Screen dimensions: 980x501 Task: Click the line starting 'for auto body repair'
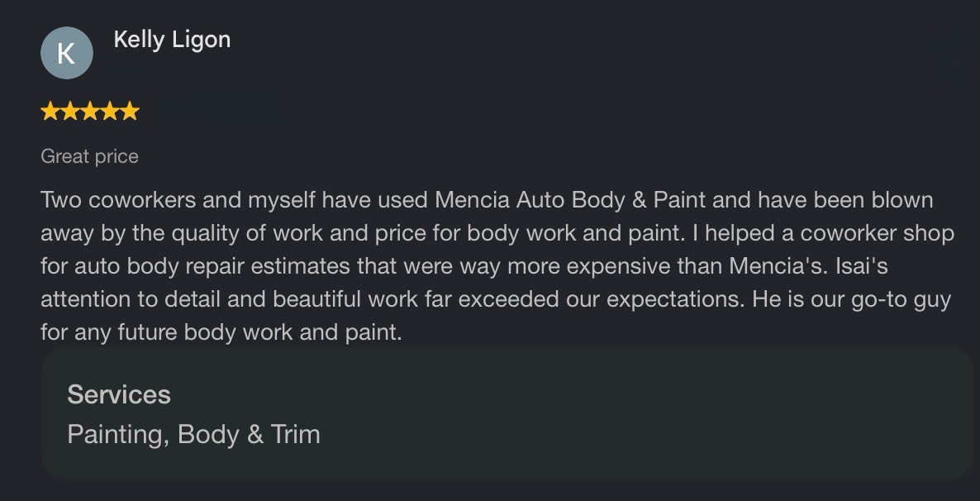pyautogui.click(x=464, y=266)
